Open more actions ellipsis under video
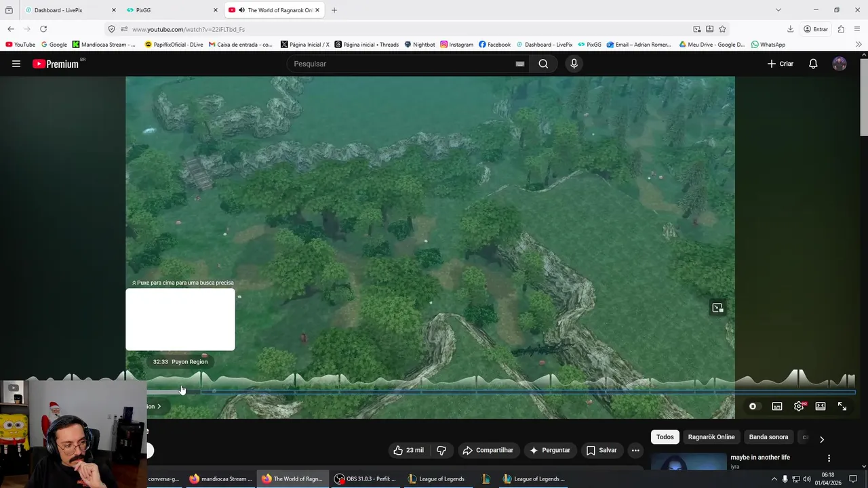Screen dimensions: 868x488 click(x=635, y=450)
